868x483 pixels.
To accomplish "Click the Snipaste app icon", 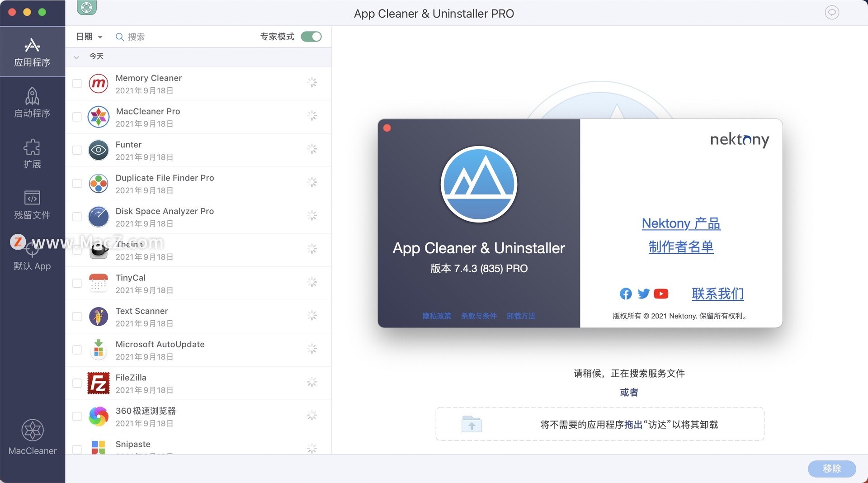I will point(99,447).
